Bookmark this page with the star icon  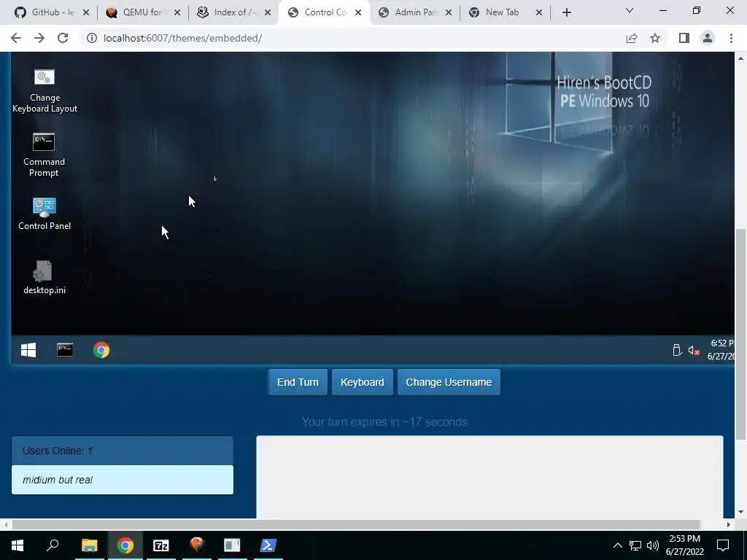655,38
